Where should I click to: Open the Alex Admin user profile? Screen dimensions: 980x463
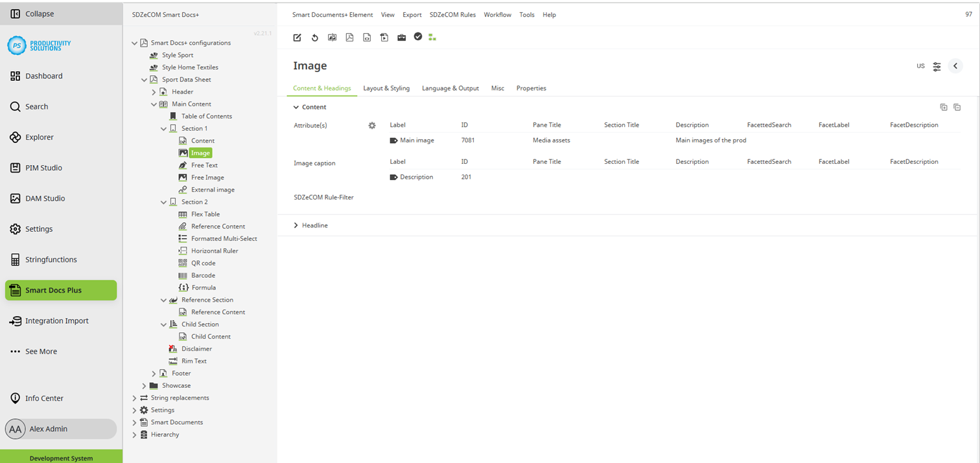click(61, 429)
